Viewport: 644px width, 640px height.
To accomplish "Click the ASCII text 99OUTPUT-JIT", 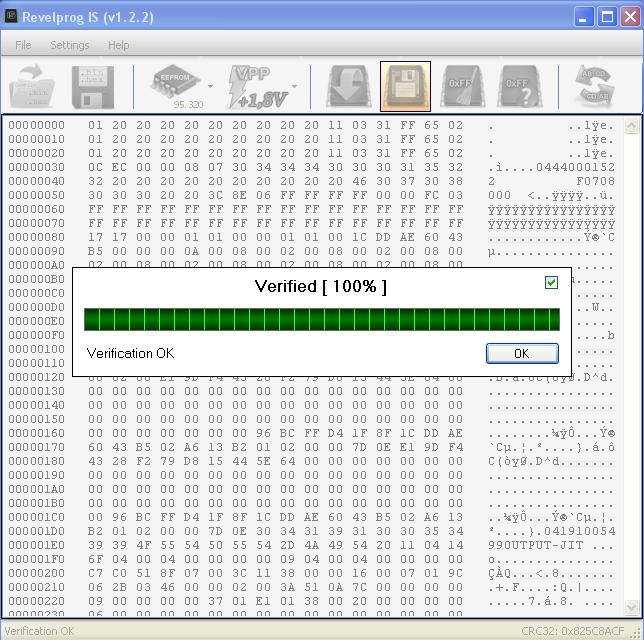I will 536,545.
